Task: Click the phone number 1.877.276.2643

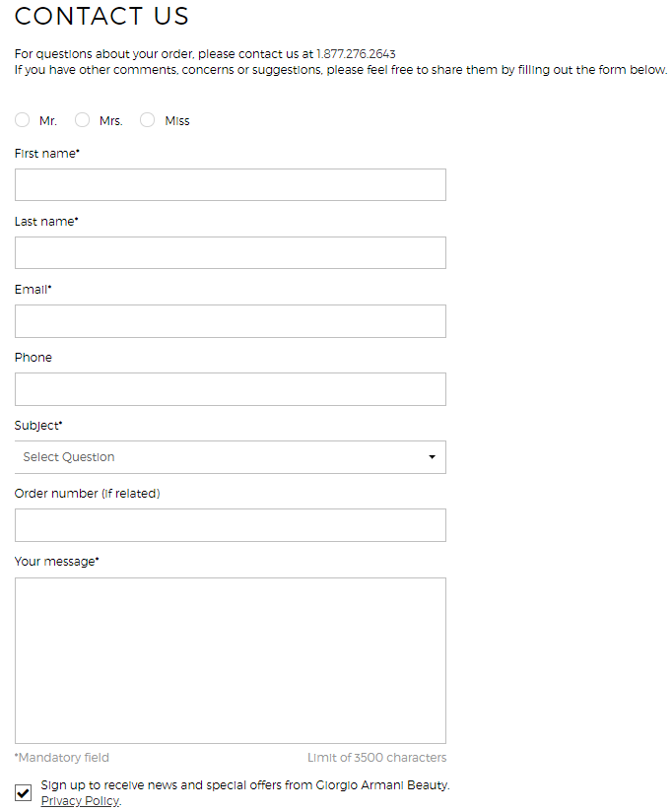Action: 356,54
